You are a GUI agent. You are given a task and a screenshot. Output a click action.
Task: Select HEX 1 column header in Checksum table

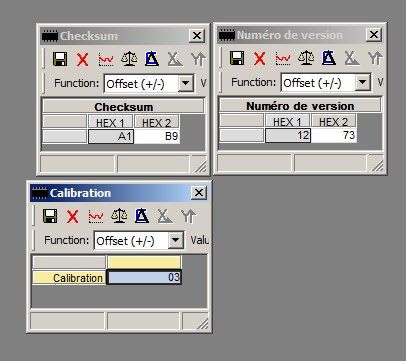pyautogui.click(x=110, y=122)
